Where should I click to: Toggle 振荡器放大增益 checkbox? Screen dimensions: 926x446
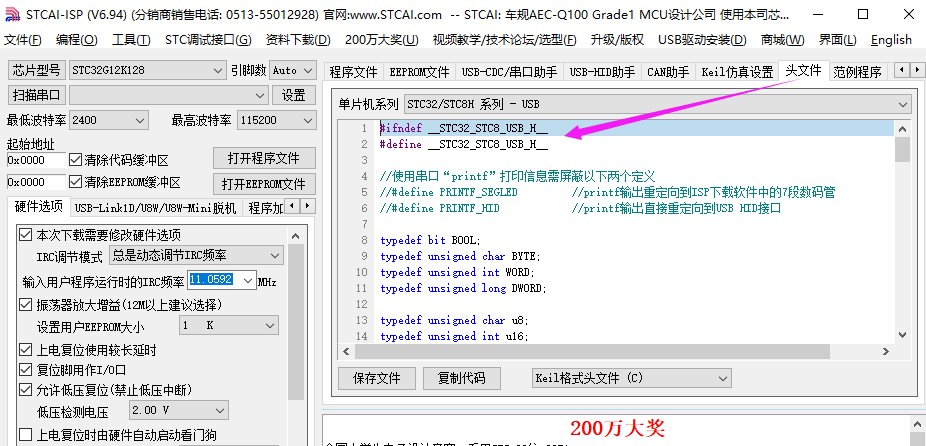point(25,305)
